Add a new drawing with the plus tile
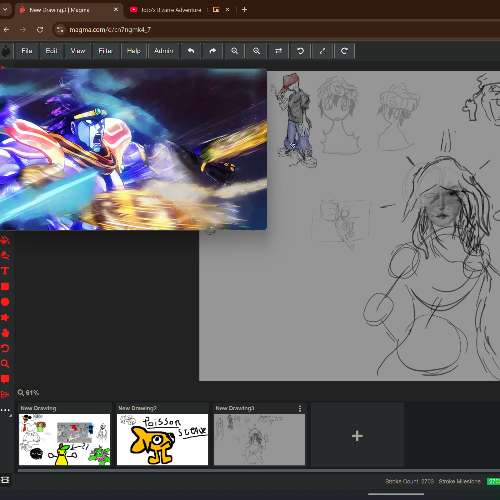 coord(357,436)
